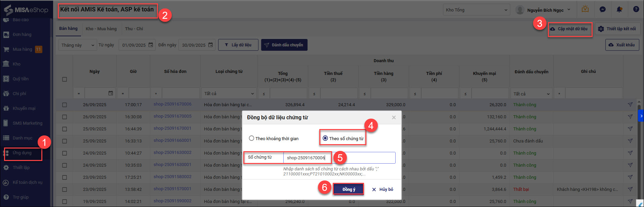Click the Đồng ý confirm button
The height and width of the screenshot is (207, 644).
(349, 189)
